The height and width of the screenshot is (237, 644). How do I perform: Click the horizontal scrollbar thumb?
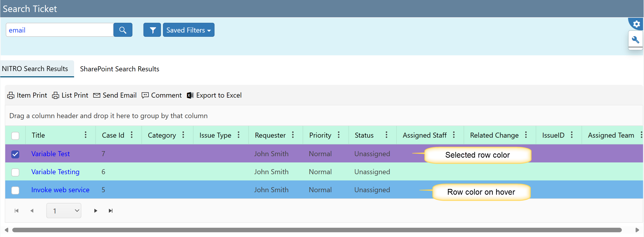pos(317,230)
